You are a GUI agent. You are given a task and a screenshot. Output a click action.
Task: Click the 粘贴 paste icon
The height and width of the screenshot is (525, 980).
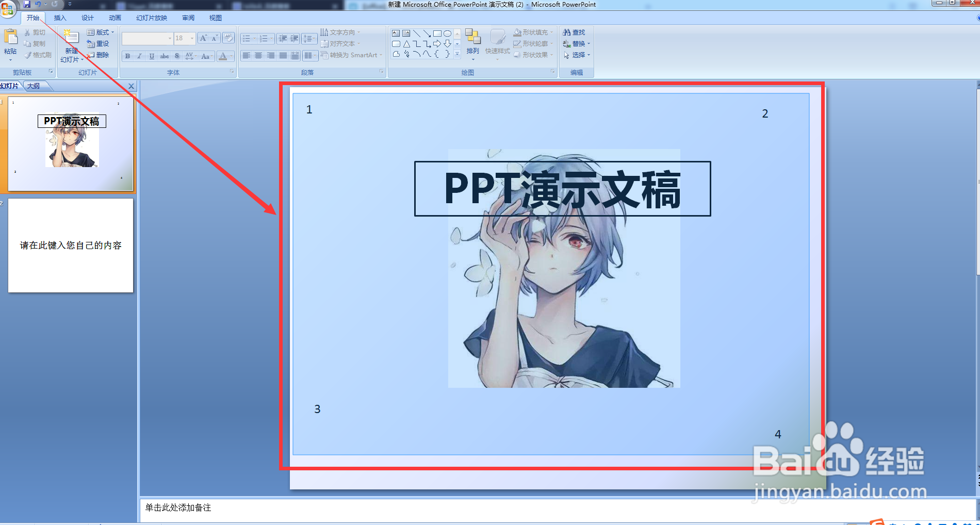[10, 37]
